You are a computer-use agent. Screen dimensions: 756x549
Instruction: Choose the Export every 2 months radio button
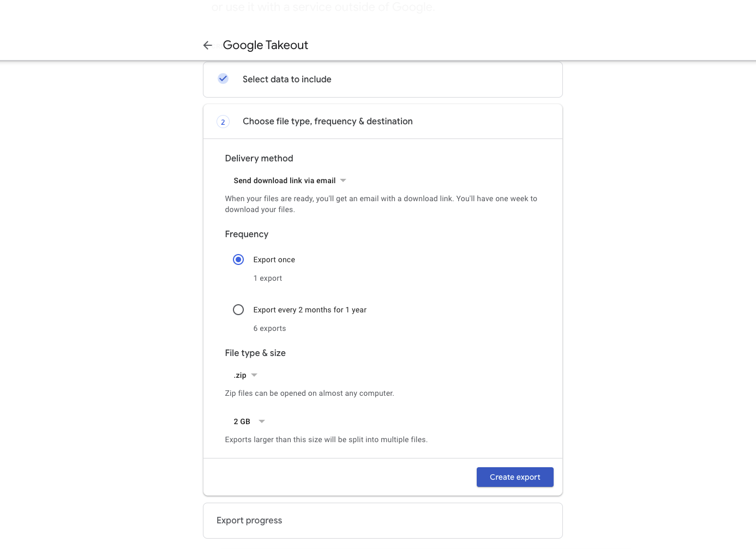(x=238, y=310)
